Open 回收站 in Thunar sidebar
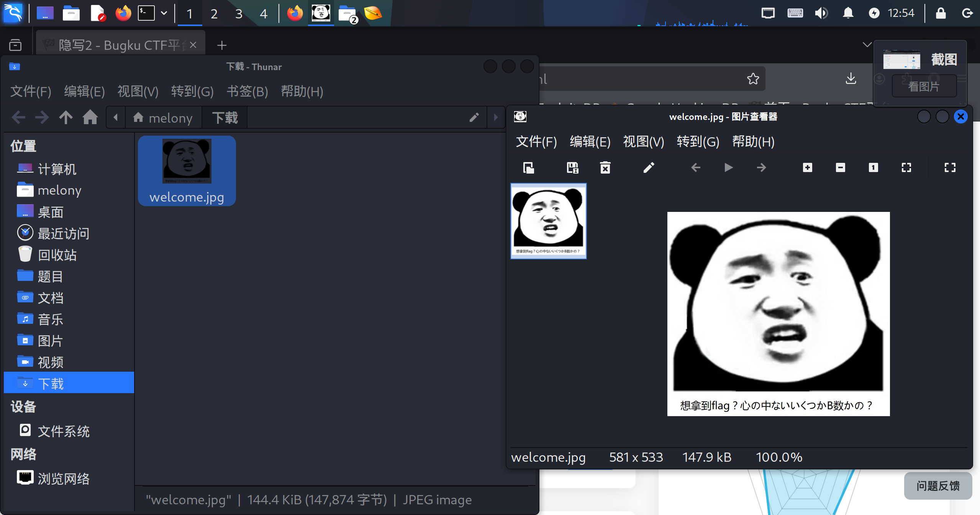Viewport: 980px width, 515px height. (57, 255)
